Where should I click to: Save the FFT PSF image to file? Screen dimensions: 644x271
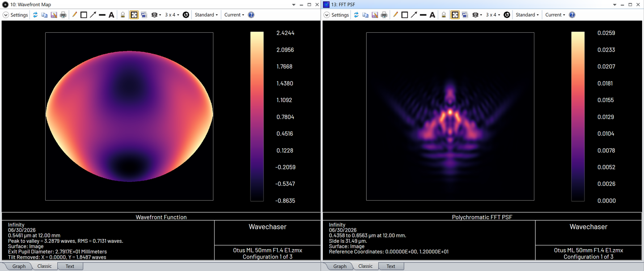pos(375,15)
